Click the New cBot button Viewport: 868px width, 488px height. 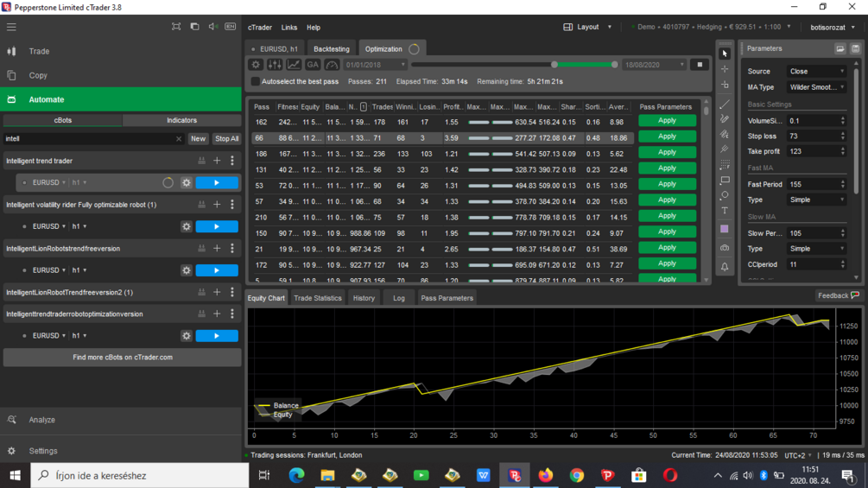[x=198, y=139]
